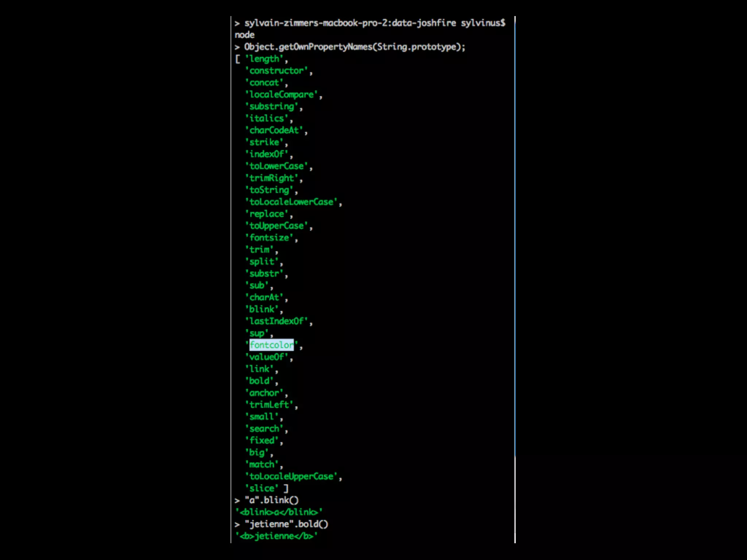Click the 'lastIndexOf' string in list
Image resolution: width=747 pixels, height=560 pixels.
(276, 321)
